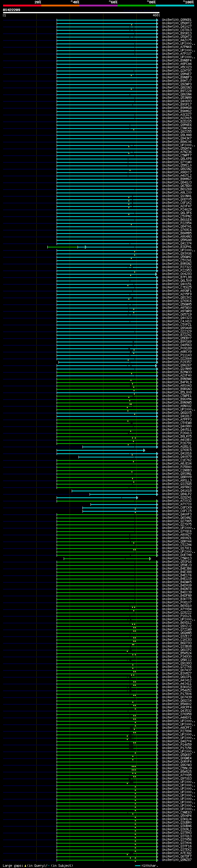Select the UniRef100_B9T228 label
The width and height of the screenshot is (197, 868).
click(x=177, y=91)
